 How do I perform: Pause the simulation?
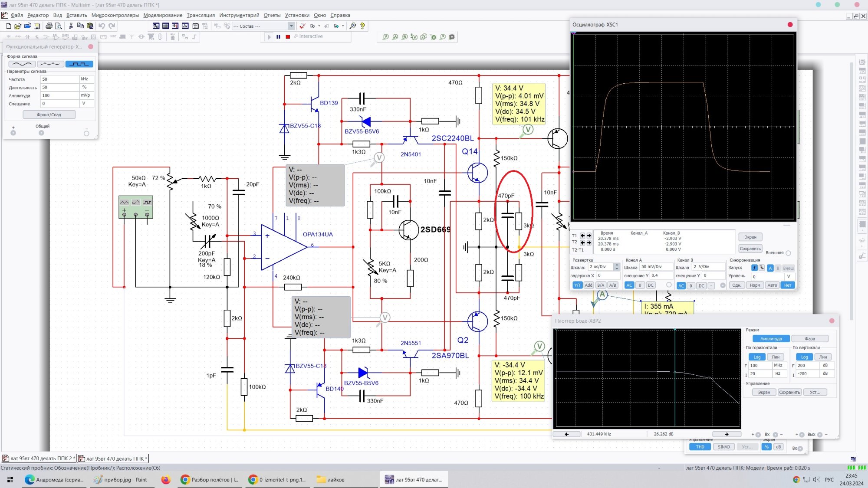(x=278, y=37)
